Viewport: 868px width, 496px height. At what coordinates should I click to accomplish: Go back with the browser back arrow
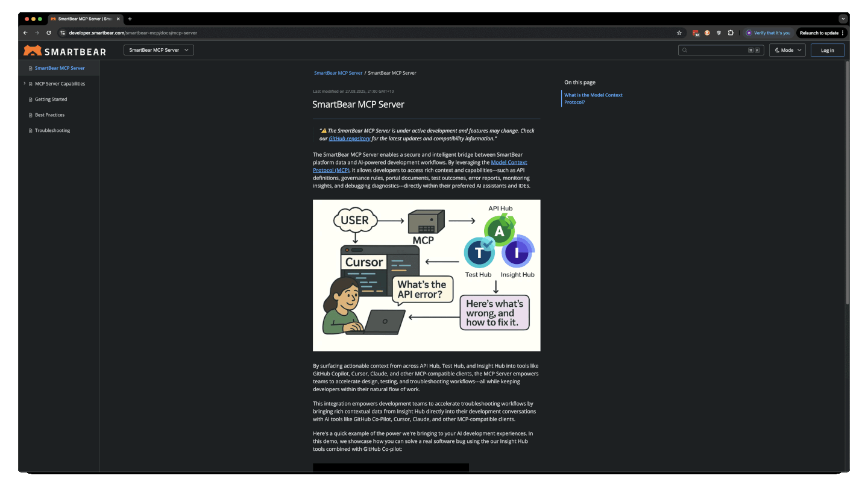point(25,33)
